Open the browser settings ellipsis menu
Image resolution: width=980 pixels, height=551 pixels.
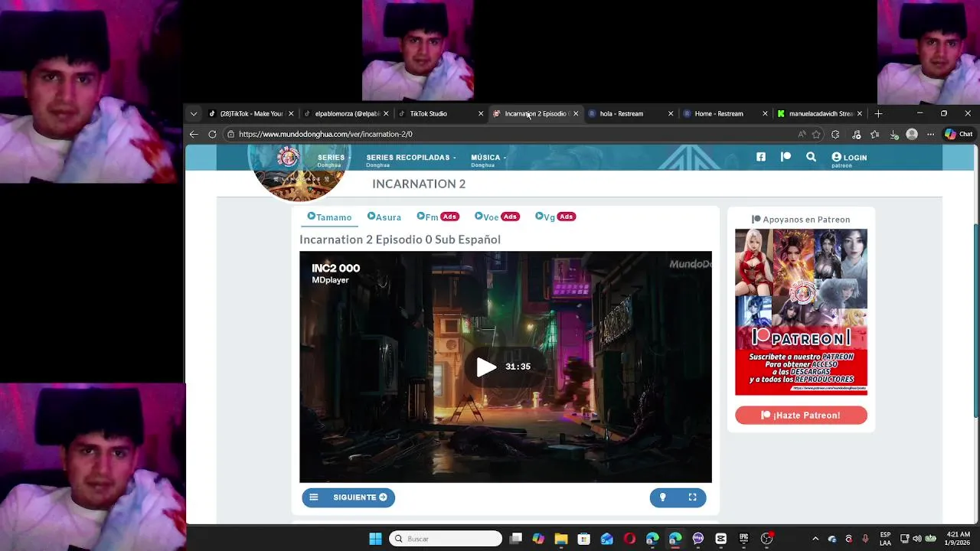click(x=930, y=134)
